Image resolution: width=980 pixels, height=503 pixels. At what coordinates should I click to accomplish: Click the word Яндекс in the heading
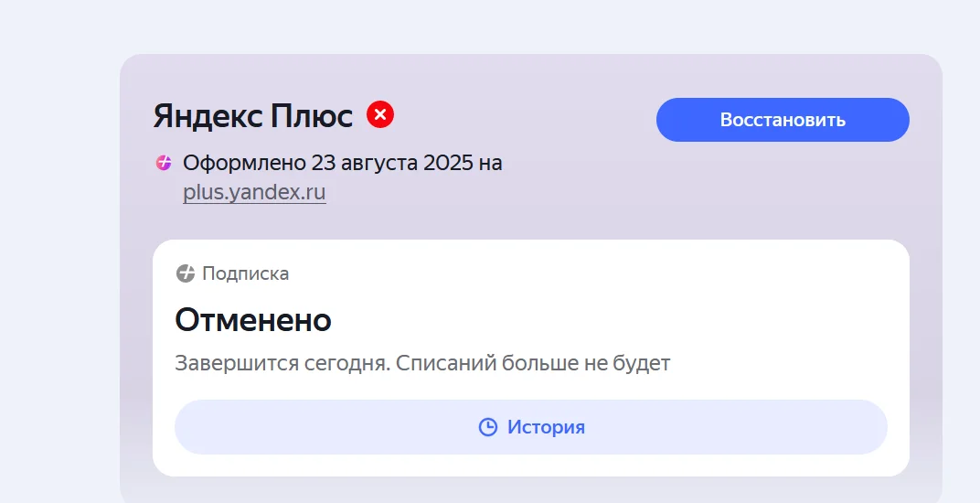point(208,116)
